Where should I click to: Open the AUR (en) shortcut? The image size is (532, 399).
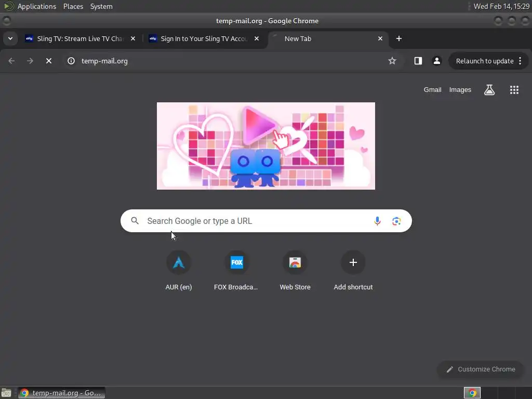pos(179,271)
